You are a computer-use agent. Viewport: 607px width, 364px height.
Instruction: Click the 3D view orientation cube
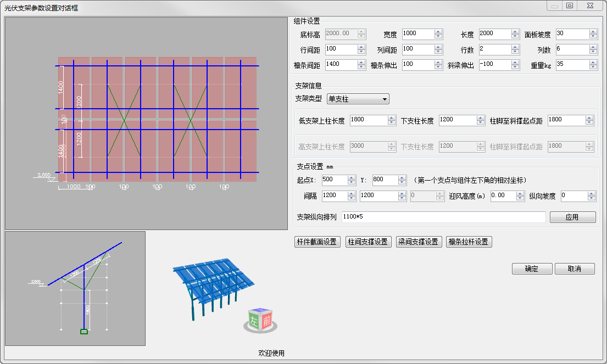[260, 321]
